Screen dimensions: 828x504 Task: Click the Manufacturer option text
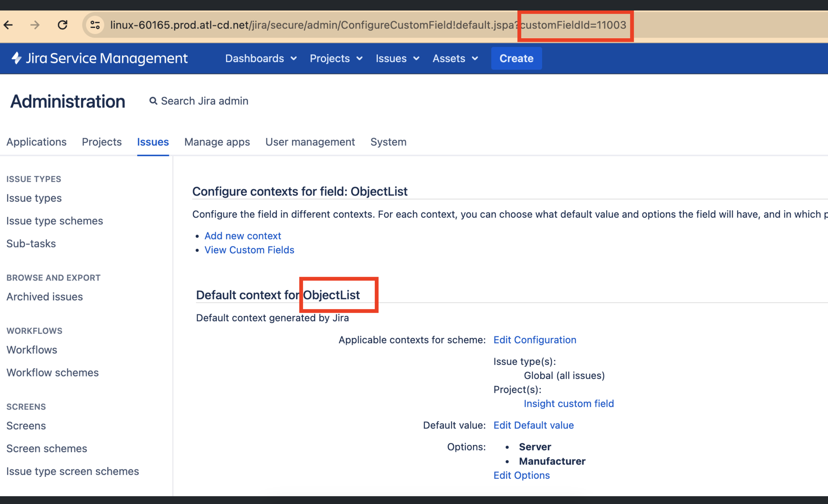552,461
